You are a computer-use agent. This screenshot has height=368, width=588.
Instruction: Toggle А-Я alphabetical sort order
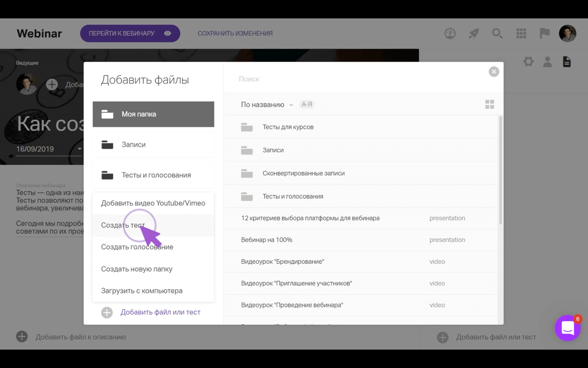point(307,104)
